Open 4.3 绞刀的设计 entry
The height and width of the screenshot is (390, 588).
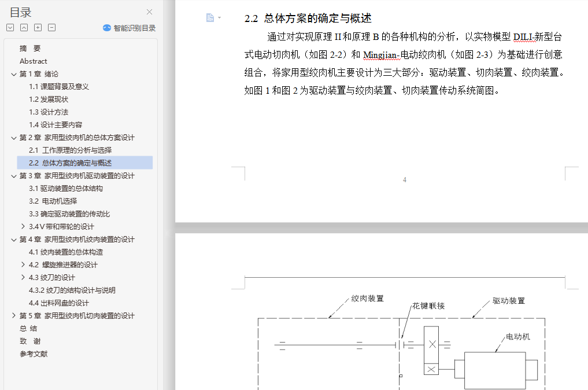(x=52, y=278)
